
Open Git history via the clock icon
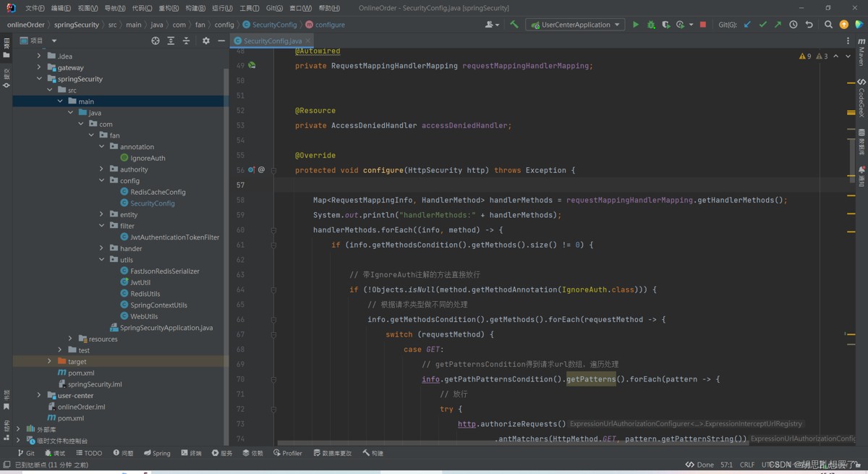pyautogui.click(x=793, y=25)
